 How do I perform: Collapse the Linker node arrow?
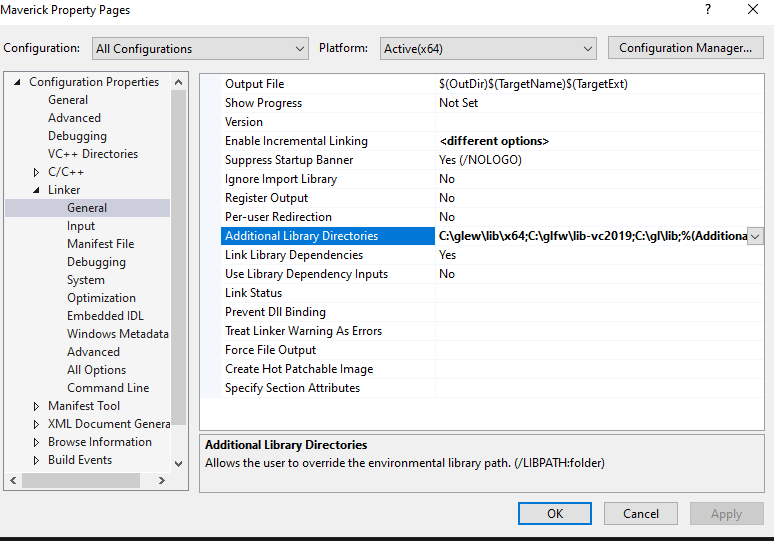tap(36, 190)
